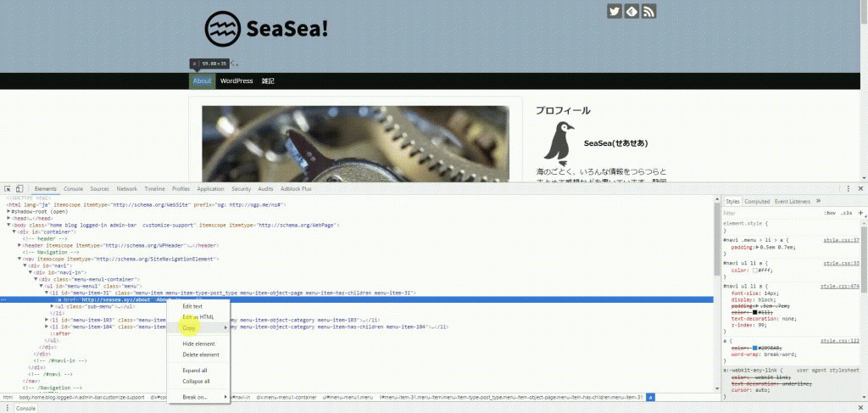The width and height of the screenshot is (868, 413).
Task: Open the Twitter icon in the header
Action: tap(614, 11)
